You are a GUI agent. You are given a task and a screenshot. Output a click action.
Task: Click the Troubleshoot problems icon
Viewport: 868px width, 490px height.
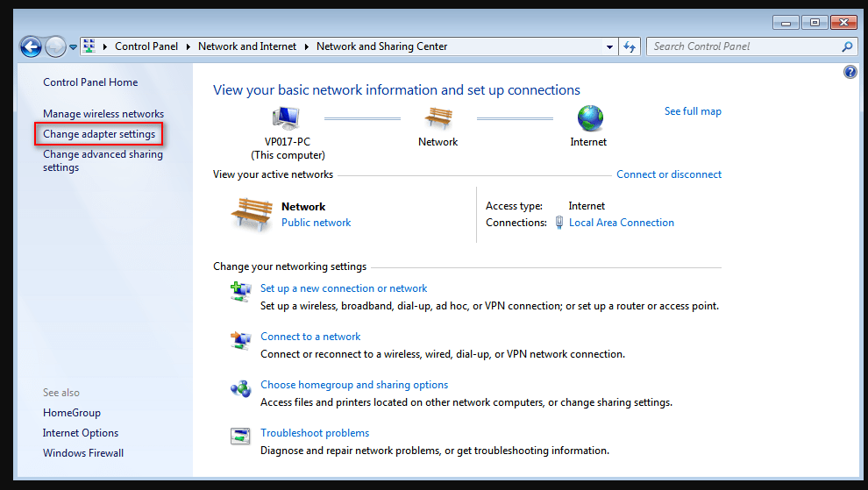coord(240,437)
